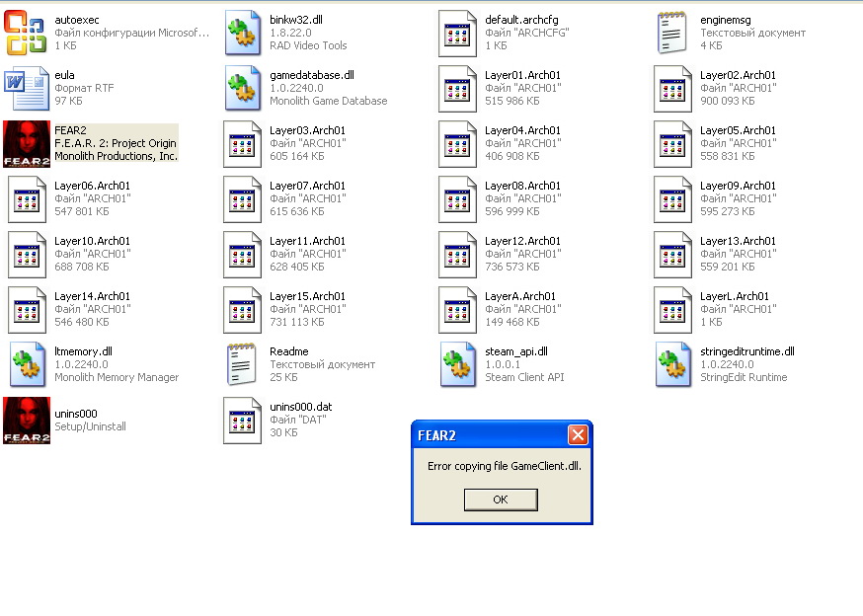Click the "Layer02.Arch01" file name
863x616 pixels.
(738, 75)
